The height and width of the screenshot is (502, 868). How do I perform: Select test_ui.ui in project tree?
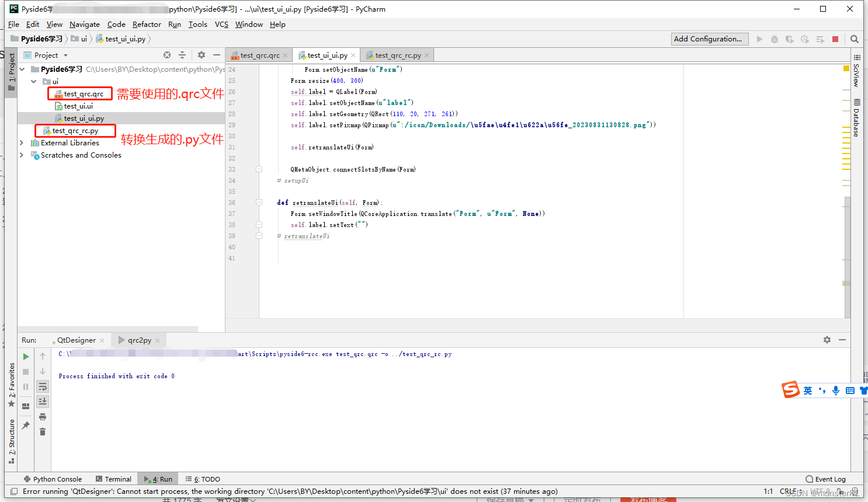[x=74, y=106]
